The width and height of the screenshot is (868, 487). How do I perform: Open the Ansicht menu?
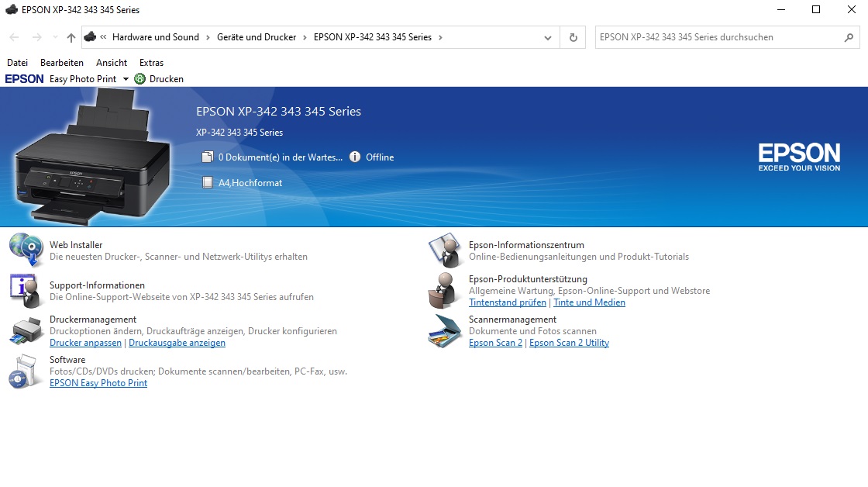(x=112, y=63)
